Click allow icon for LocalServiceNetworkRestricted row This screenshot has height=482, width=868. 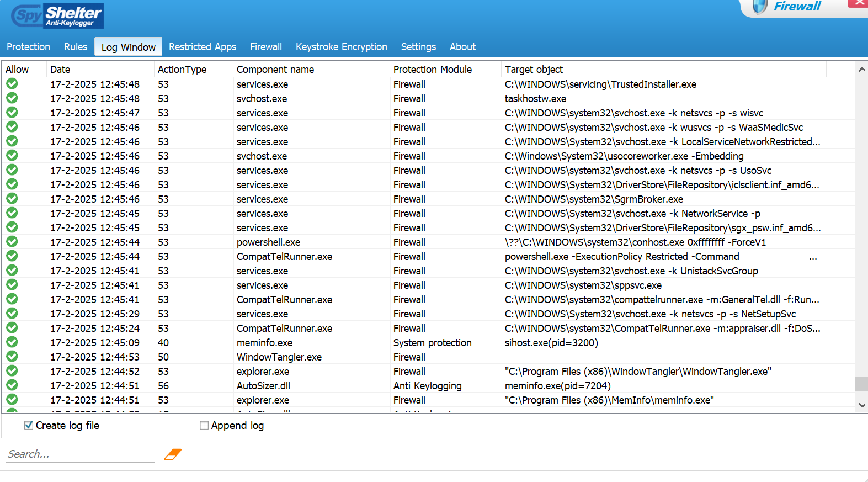[12, 141]
